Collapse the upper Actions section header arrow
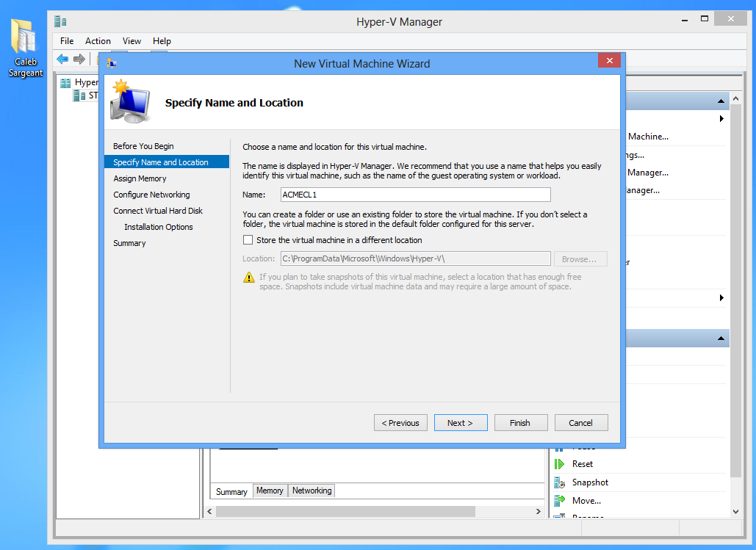The width and height of the screenshot is (756, 550). (721, 101)
